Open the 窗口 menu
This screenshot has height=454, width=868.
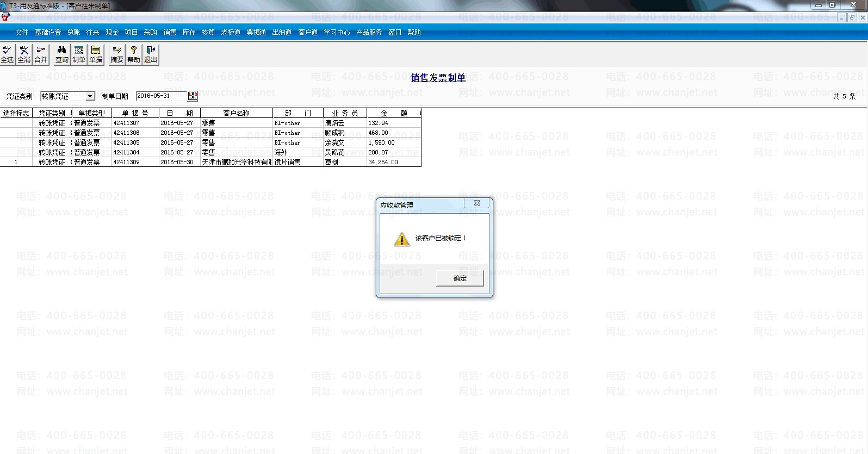click(395, 32)
